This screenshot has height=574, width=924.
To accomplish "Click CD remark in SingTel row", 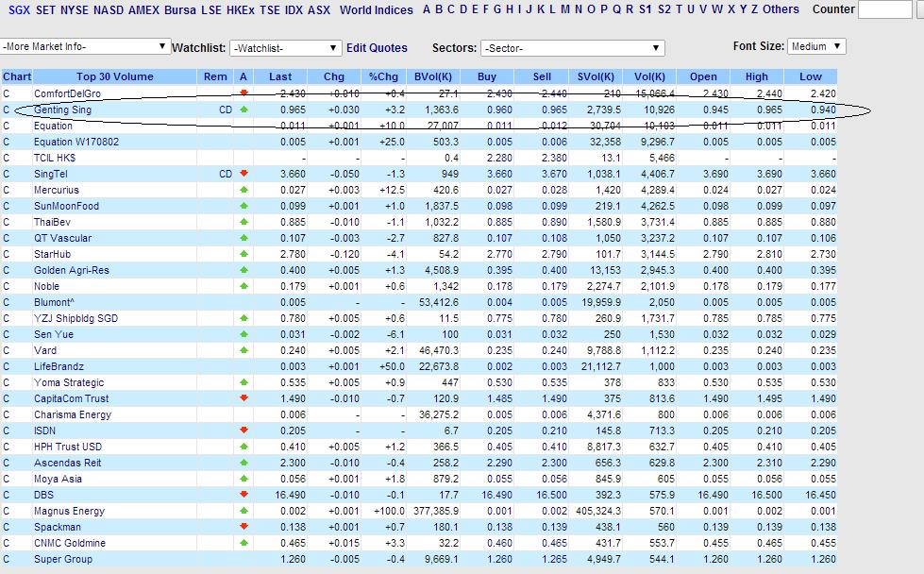I will point(226,174).
